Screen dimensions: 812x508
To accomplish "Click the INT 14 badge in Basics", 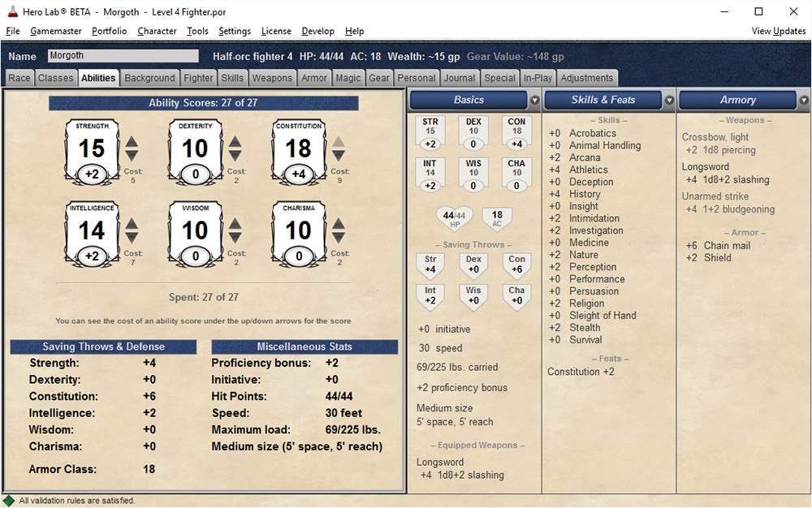I will click(x=430, y=174).
